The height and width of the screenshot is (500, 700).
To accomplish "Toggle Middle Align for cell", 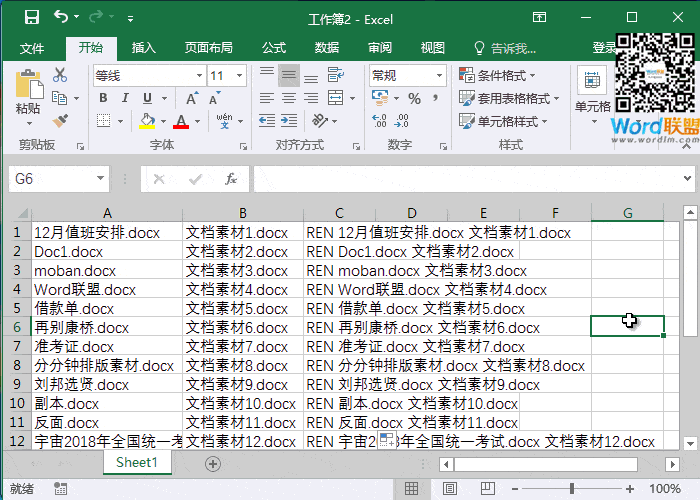I will coord(289,75).
